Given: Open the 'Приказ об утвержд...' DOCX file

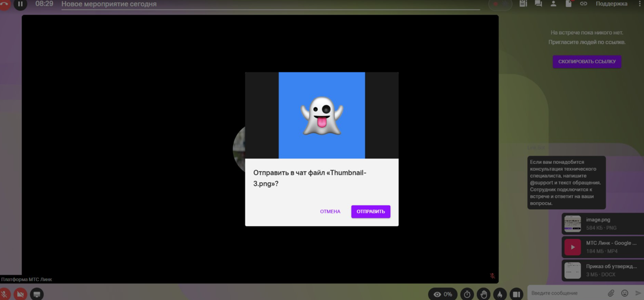Looking at the screenshot, I should 603,270.
